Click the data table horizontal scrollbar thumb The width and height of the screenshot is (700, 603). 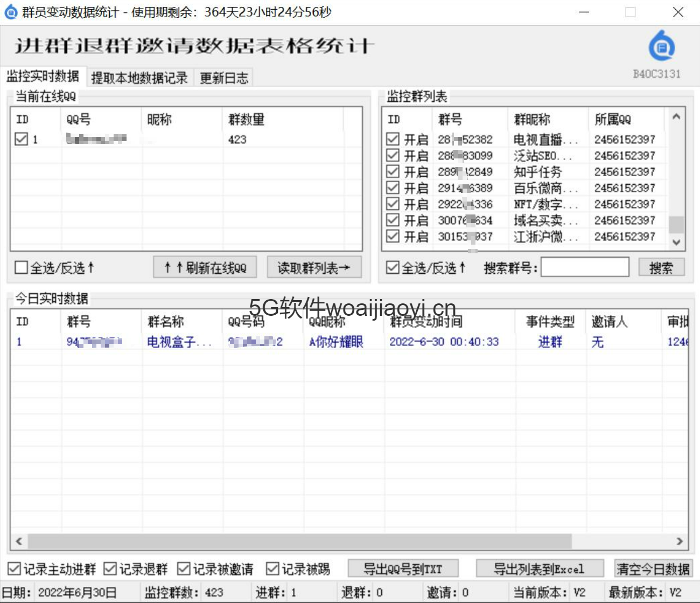[299, 541]
